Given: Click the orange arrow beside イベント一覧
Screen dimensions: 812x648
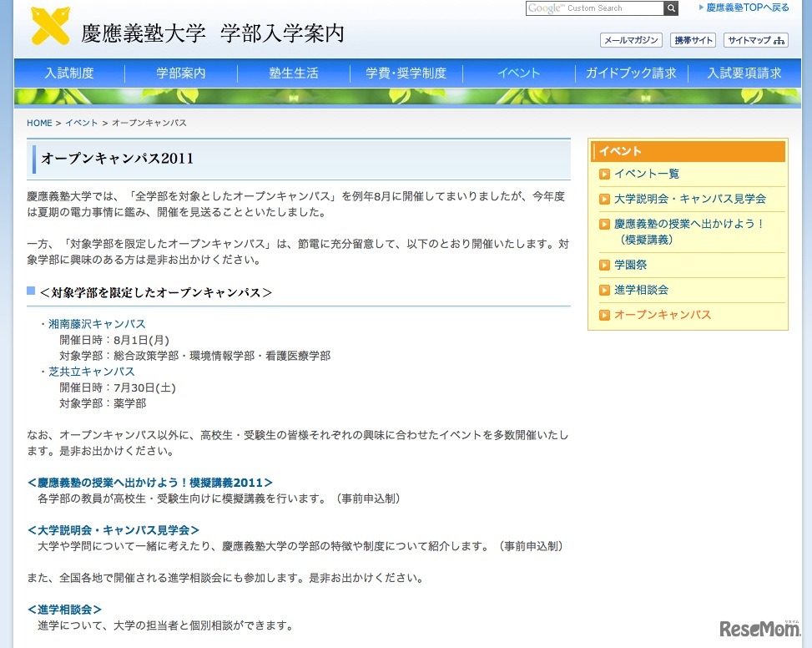Looking at the screenshot, I should [604, 174].
